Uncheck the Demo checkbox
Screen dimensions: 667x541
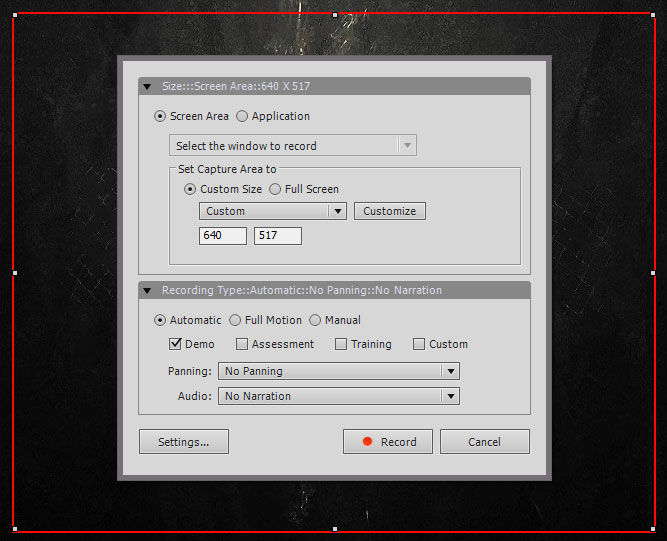[175, 344]
